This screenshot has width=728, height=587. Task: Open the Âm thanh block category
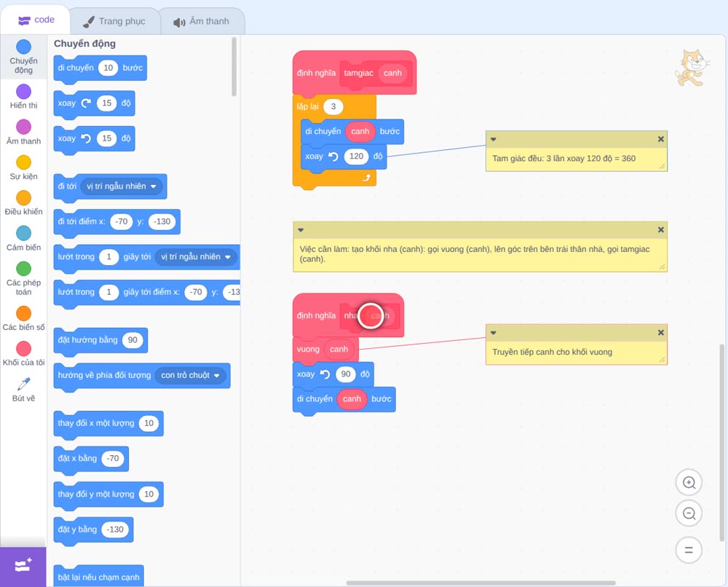(24, 133)
